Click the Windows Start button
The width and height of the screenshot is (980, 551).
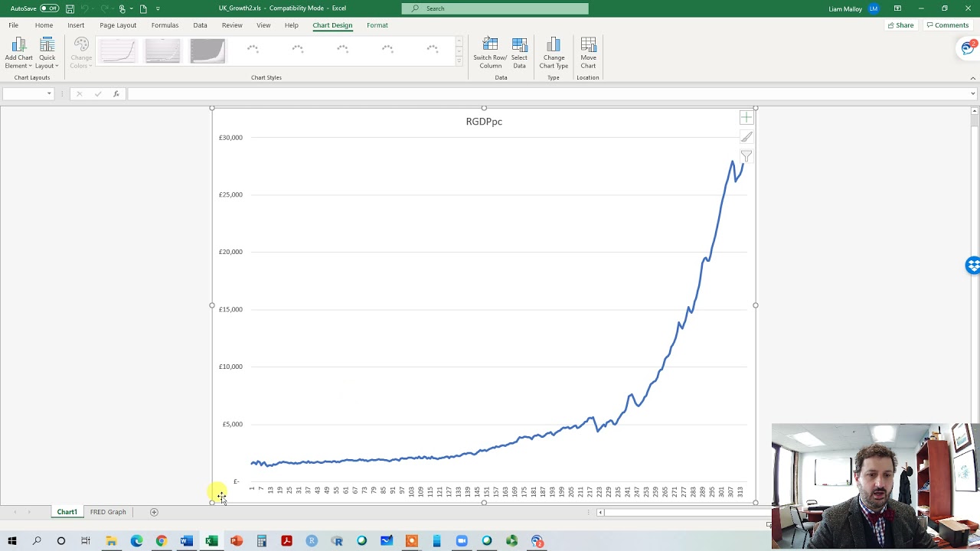pyautogui.click(x=12, y=541)
